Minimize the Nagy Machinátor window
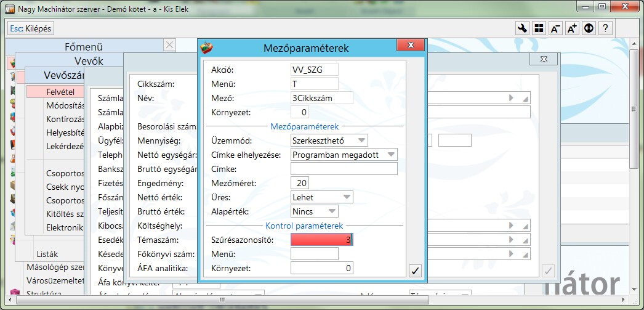 tap(585, 6)
